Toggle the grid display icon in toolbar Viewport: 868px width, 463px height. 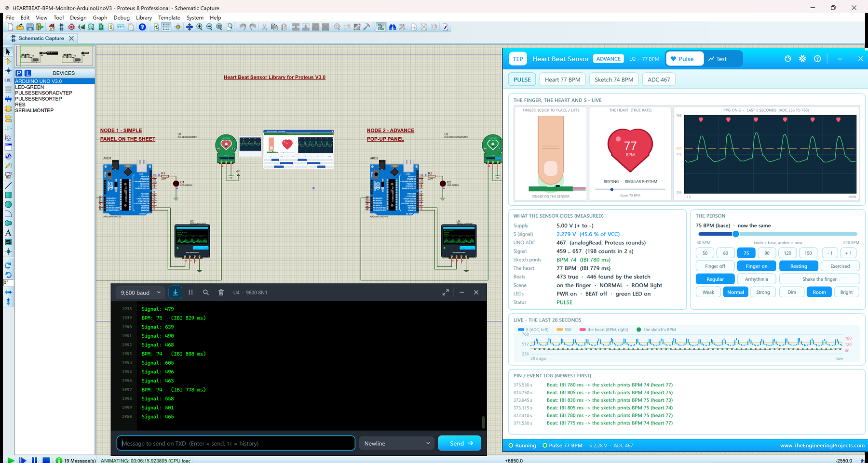(166, 27)
